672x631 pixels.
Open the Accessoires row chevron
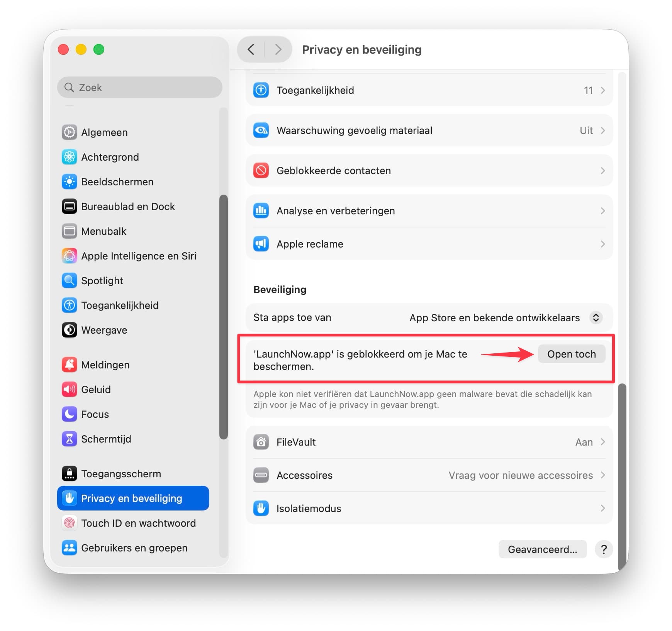point(603,475)
